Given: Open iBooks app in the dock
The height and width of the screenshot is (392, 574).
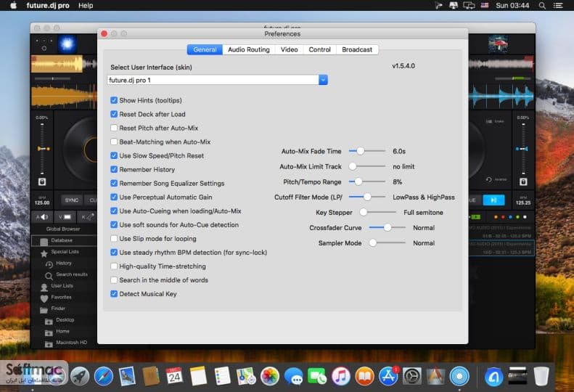Looking at the screenshot, I should pos(364,376).
